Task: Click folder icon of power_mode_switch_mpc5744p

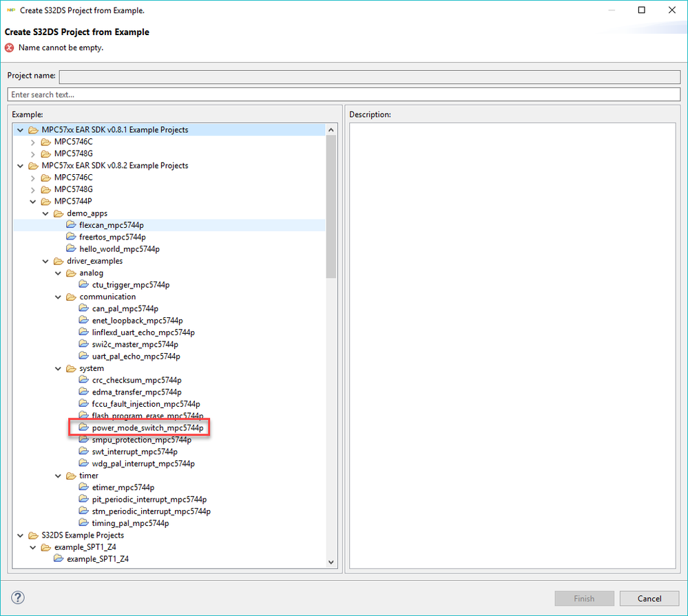Action: tap(84, 427)
